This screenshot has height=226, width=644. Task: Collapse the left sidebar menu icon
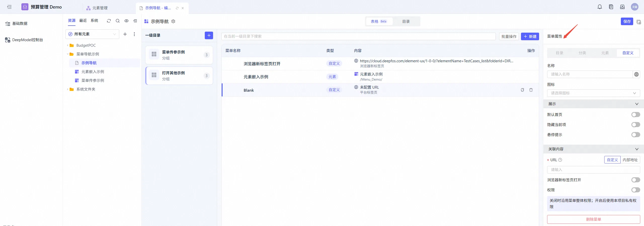point(9,7)
